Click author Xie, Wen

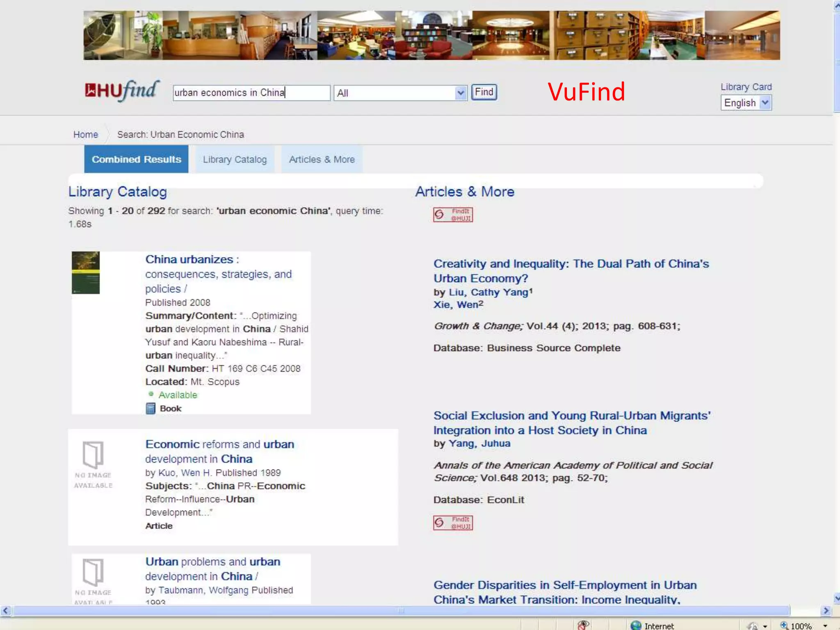click(x=456, y=305)
